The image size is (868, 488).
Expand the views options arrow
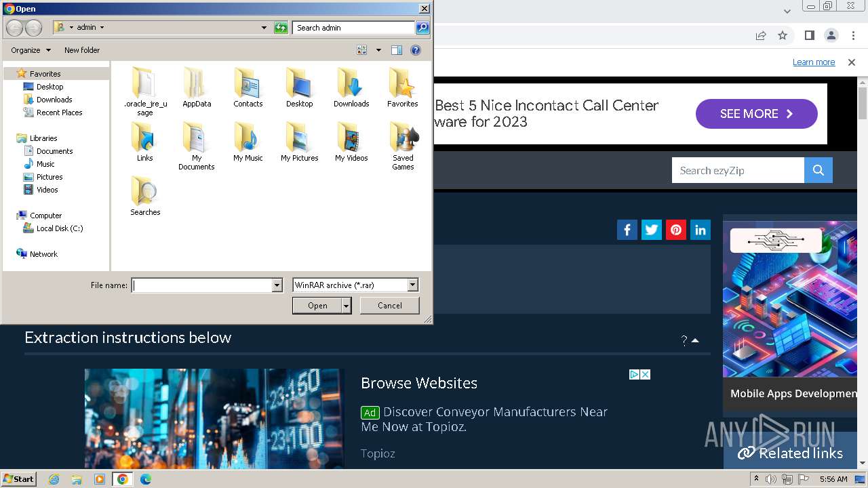click(x=378, y=50)
